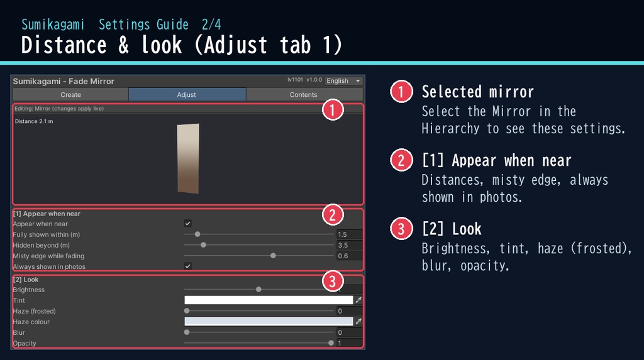Click the Haze (frosted) value field
The height and width of the screenshot is (360, 644).
[x=349, y=311]
